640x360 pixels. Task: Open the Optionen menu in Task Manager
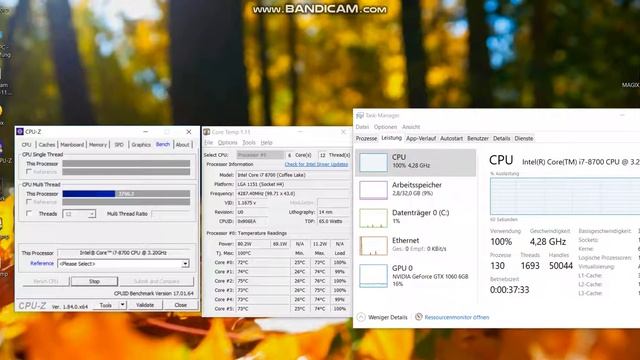point(385,127)
